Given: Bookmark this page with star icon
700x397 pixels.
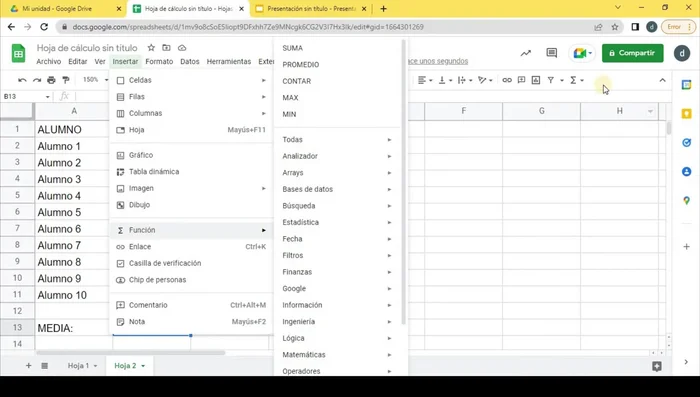Looking at the screenshot, I should 615,27.
